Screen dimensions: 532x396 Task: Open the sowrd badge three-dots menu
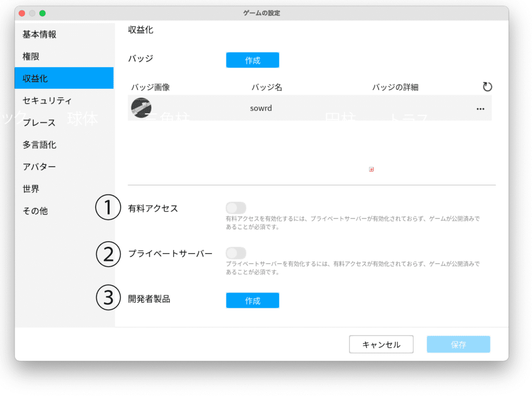(x=480, y=109)
